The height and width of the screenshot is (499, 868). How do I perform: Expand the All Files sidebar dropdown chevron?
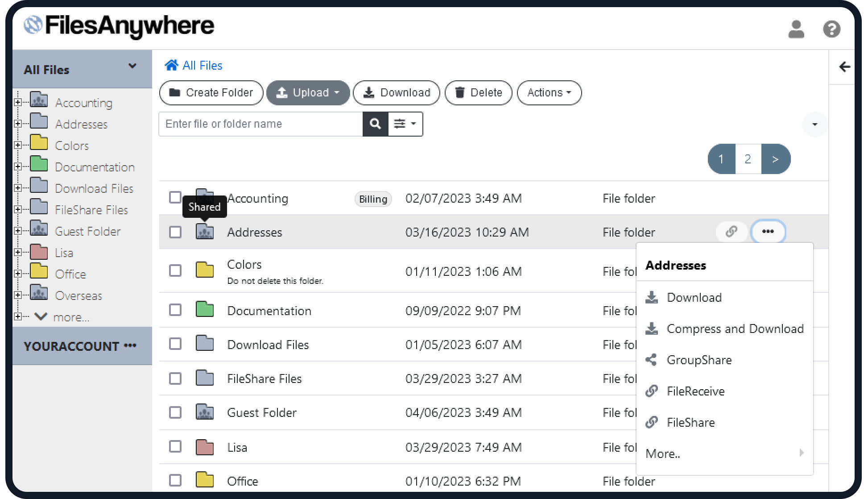[132, 66]
